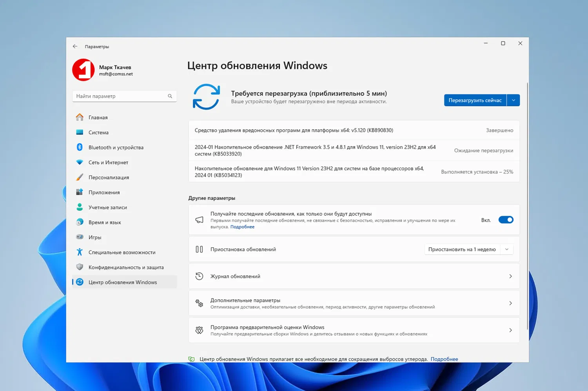Image resolution: width=588 pixels, height=391 pixels.
Task: Click the chevron of Программа предварительной оценки
Action: [510, 330]
